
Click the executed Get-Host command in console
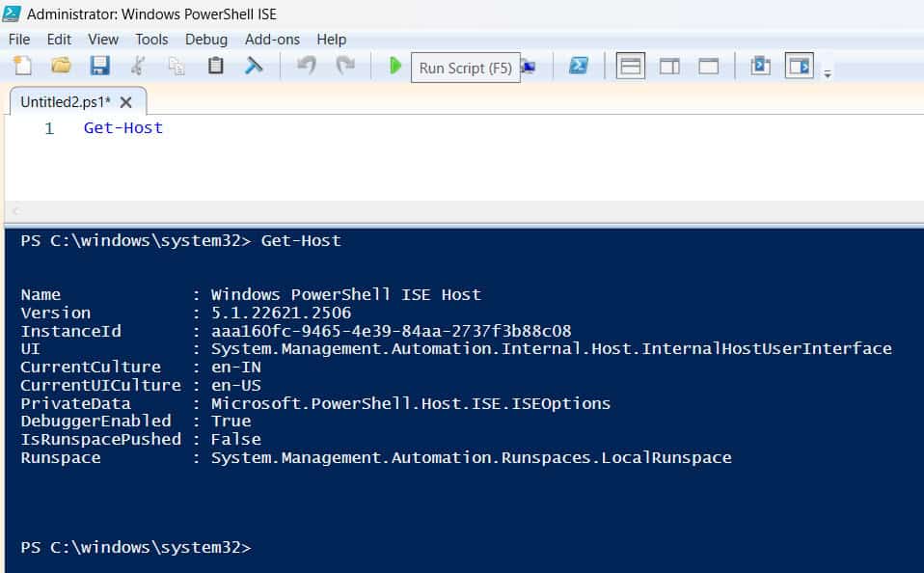[301, 240]
